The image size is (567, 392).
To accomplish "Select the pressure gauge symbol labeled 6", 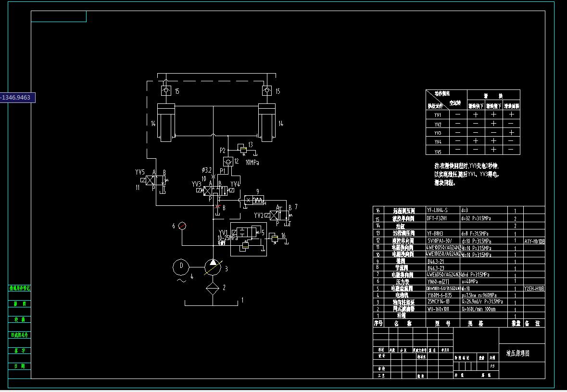I will (x=182, y=225).
